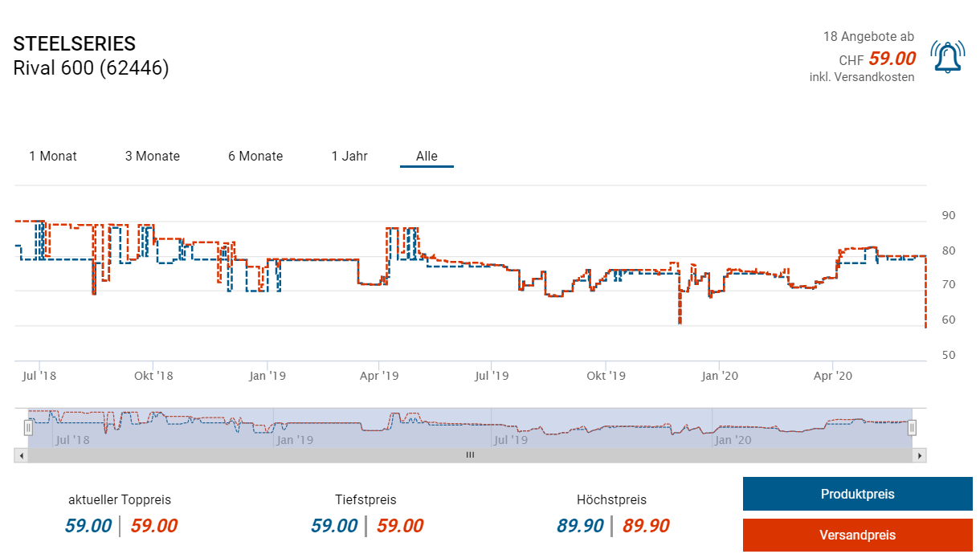Click the price alert bell icon
This screenshot has height=558, width=980.
click(x=947, y=57)
